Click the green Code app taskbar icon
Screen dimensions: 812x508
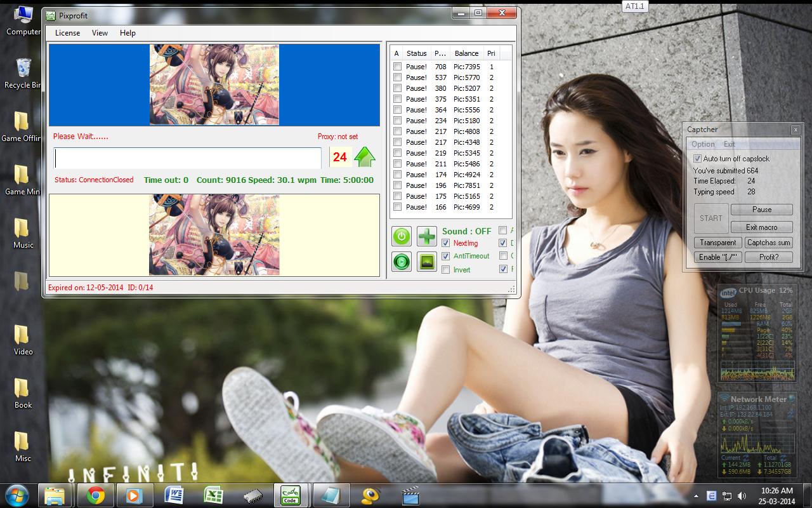291,495
